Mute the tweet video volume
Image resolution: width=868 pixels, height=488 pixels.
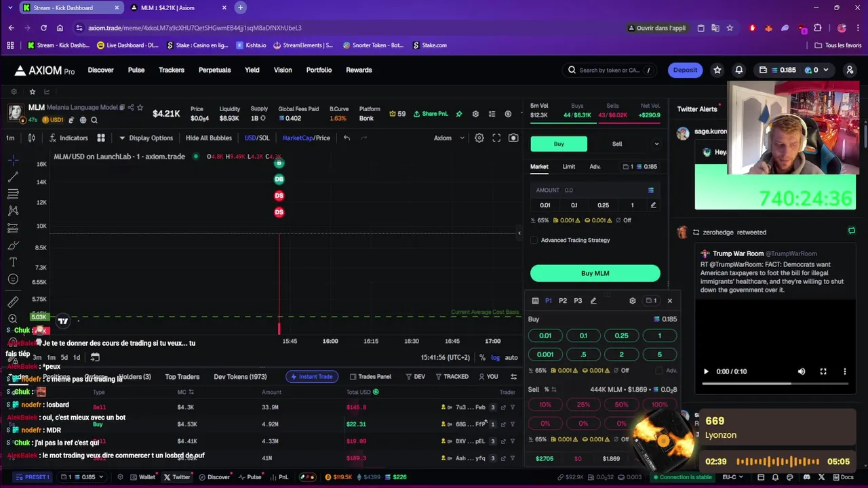(x=802, y=371)
